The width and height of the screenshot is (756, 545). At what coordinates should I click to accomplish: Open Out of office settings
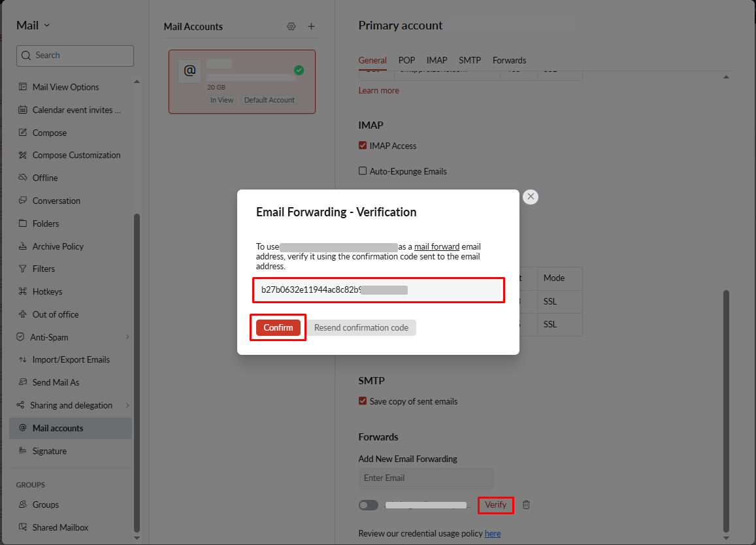tap(56, 314)
